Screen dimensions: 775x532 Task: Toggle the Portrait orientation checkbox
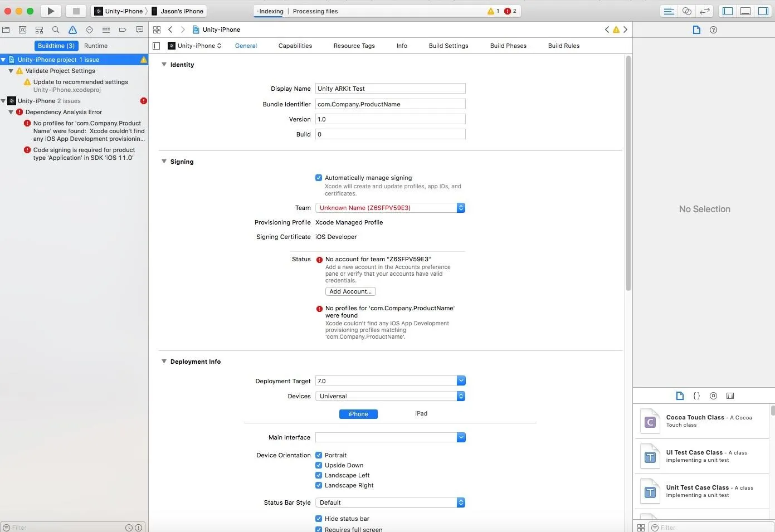point(319,455)
